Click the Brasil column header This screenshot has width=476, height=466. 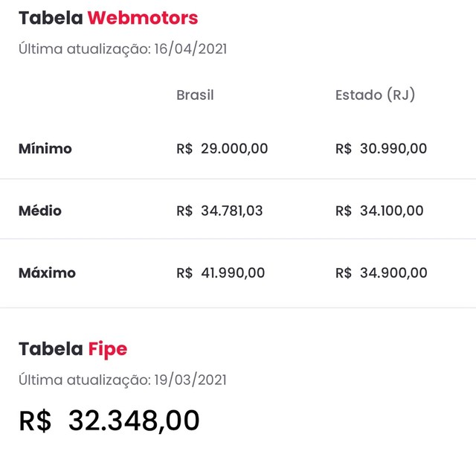point(195,95)
